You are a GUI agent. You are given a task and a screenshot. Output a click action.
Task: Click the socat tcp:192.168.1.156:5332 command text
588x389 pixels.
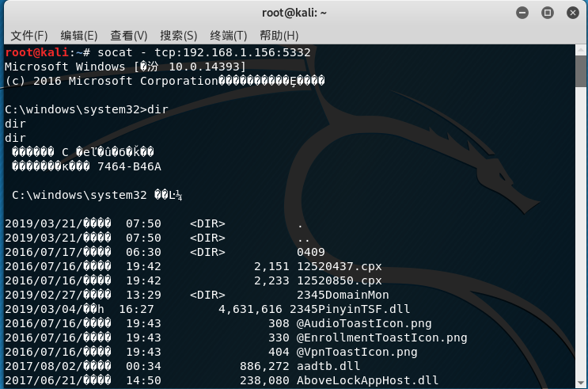tap(204, 52)
